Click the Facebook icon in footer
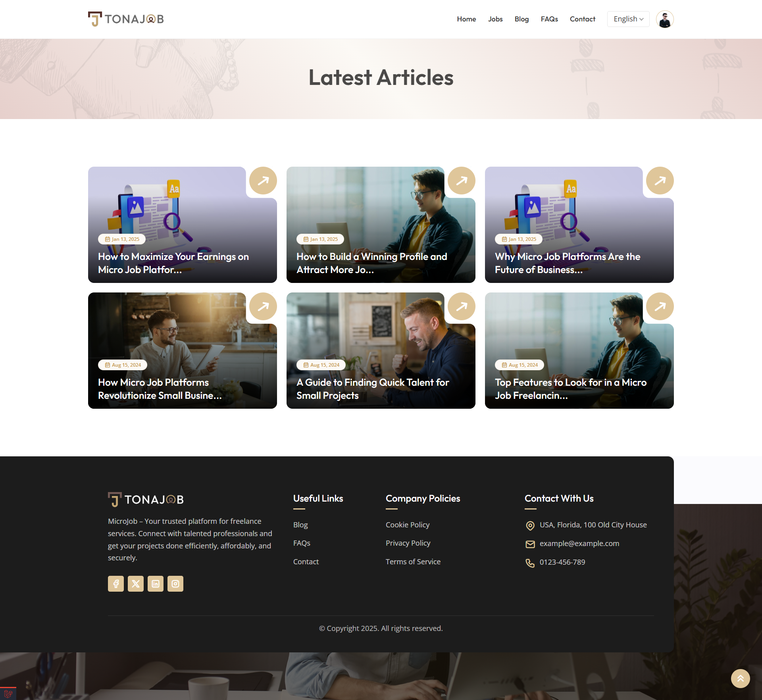Image resolution: width=762 pixels, height=700 pixels. pos(116,584)
